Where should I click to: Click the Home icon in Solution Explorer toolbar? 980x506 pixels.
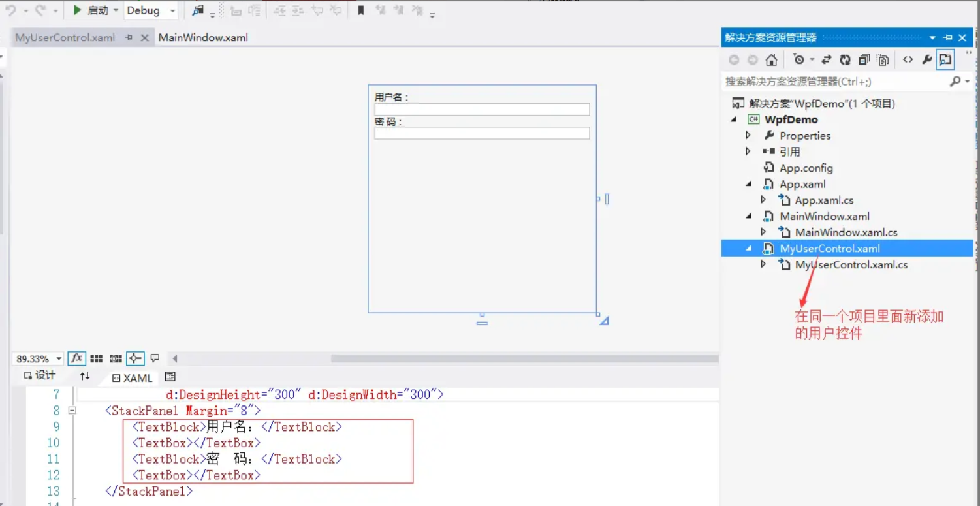coord(770,59)
